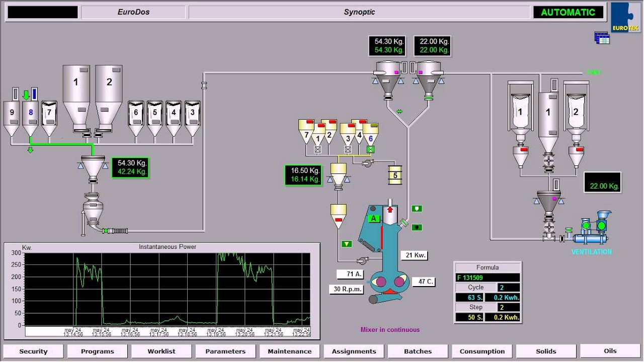Select large silo 1 on the left

coord(76,99)
